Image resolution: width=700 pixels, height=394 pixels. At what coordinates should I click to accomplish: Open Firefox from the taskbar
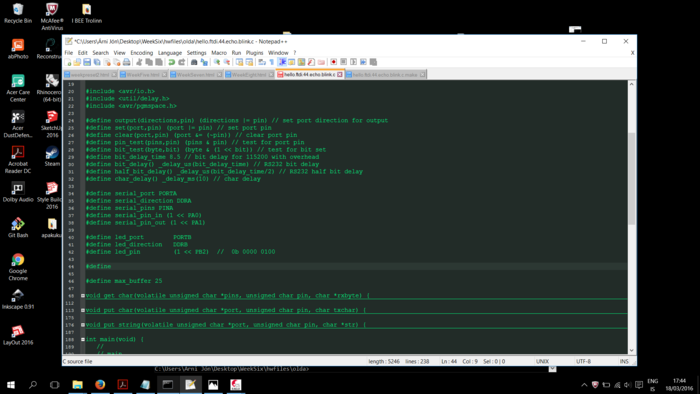point(100,385)
